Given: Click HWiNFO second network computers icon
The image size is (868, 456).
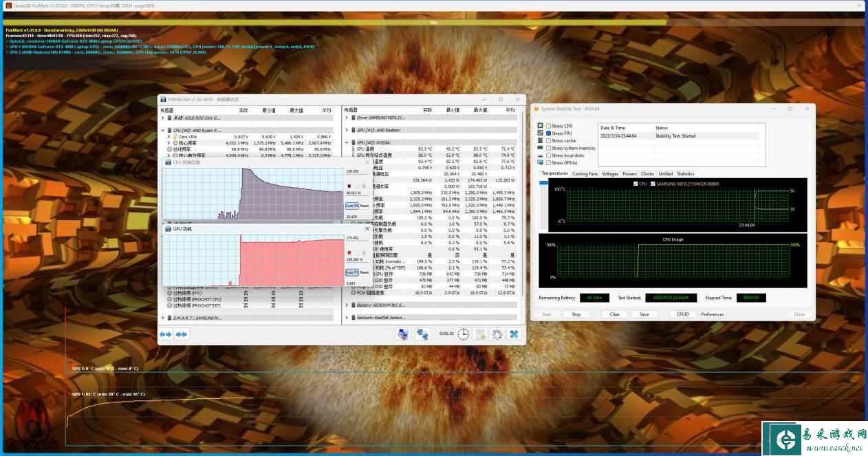Looking at the screenshot, I should point(422,334).
